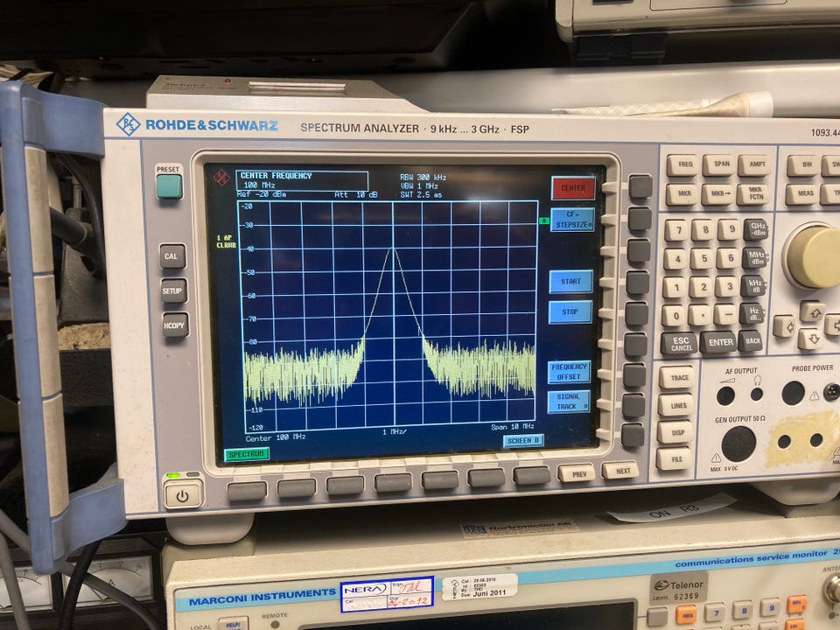Select the red CENTER softkey
Viewport: 840px width, 630px height.
click(x=572, y=188)
